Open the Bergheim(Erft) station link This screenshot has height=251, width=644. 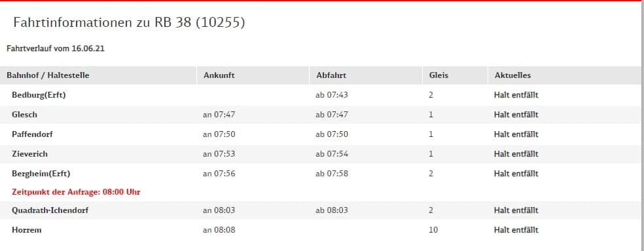pos(41,174)
